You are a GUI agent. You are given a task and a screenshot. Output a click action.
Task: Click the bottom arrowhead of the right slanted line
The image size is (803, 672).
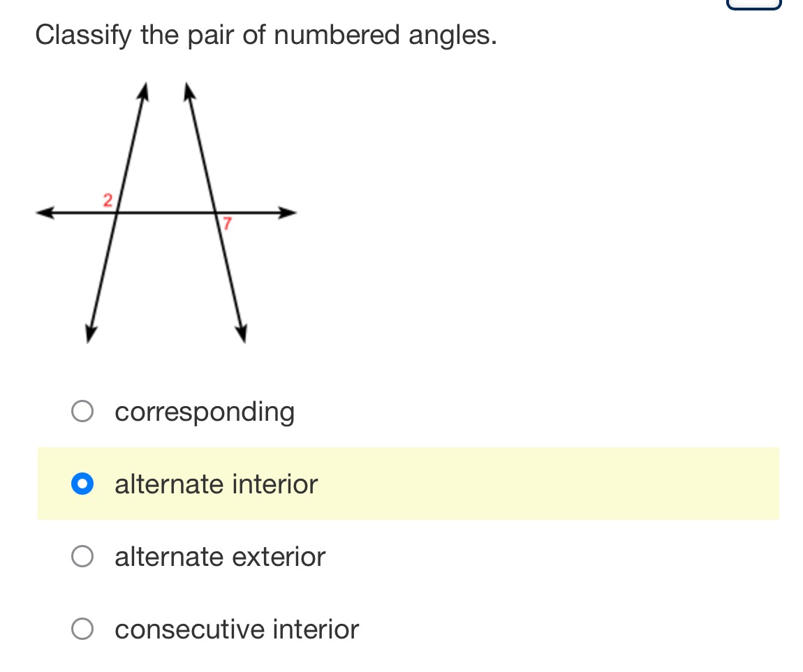click(242, 334)
